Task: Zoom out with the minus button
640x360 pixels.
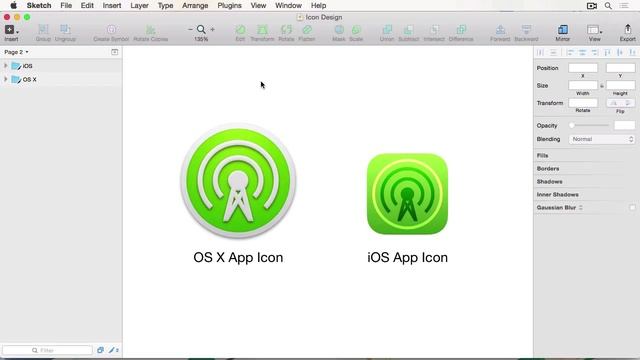Action: pos(190,29)
